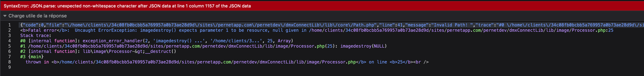This screenshot has height=76, width=644.
Task: Select line number 5 in gutter
Action: 9,46
